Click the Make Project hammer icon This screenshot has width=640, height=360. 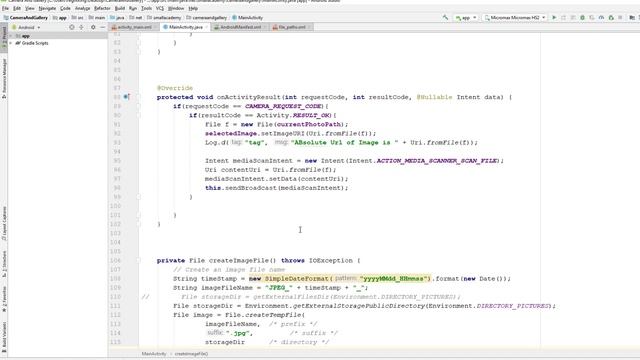tap(445, 18)
